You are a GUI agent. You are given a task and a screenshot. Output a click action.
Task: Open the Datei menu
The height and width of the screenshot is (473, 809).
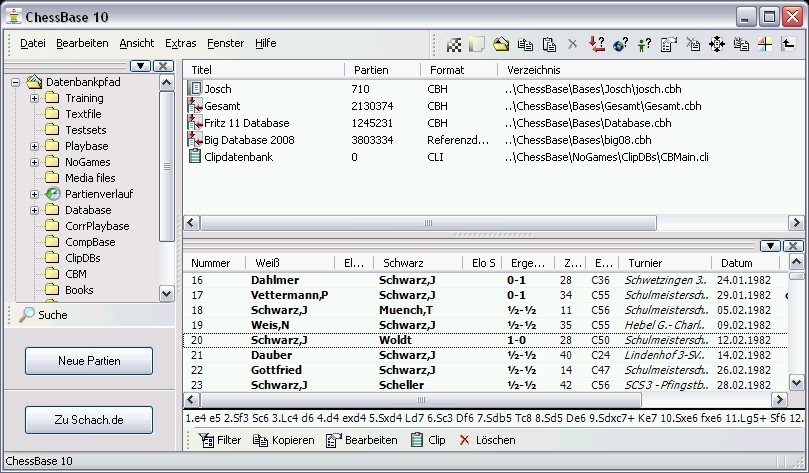tap(33, 44)
